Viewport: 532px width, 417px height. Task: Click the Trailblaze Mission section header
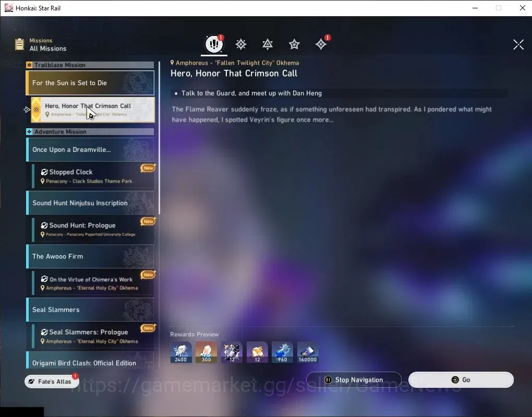click(x=90, y=65)
